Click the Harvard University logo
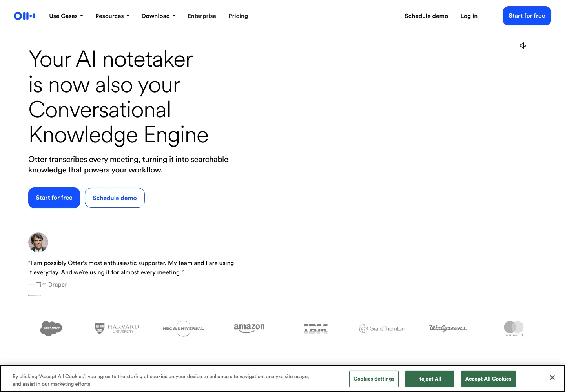This screenshot has width=565, height=392. pyautogui.click(x=117, y=328)
